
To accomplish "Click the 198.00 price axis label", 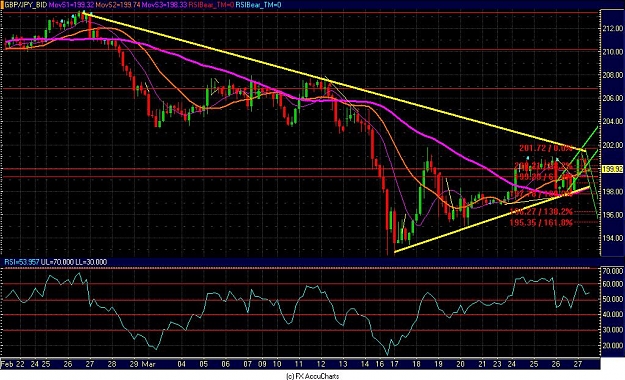I will tap(612, 192).
